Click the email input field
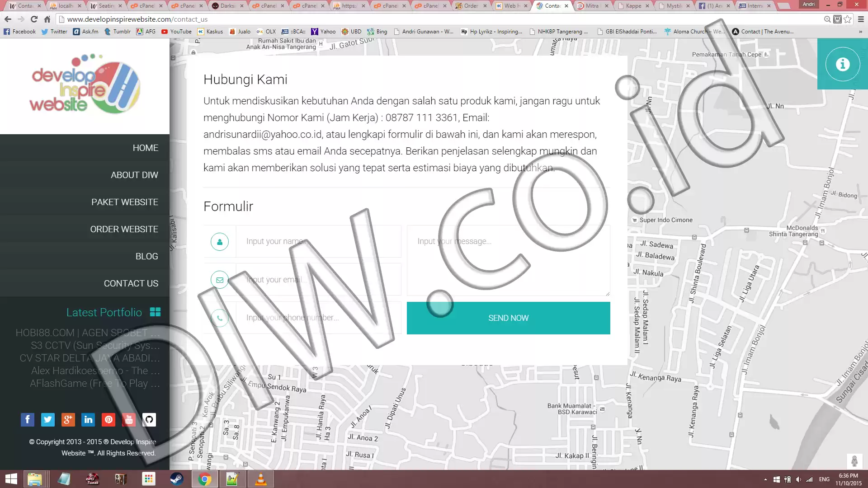 click(318, 280)
